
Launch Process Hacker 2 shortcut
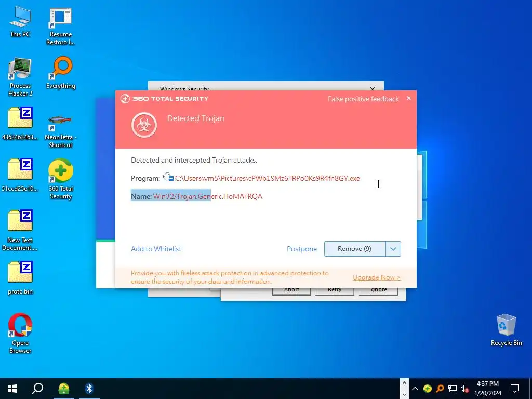point(20,77)
